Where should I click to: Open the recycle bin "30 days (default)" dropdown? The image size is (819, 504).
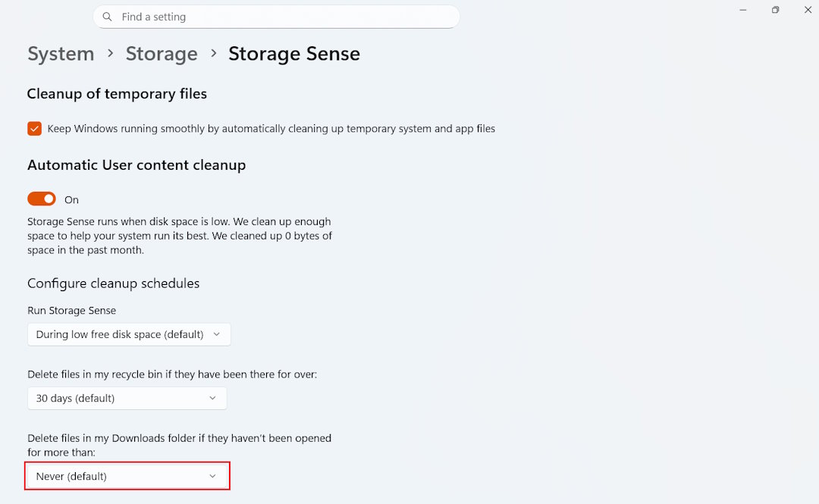pos(127,398)
